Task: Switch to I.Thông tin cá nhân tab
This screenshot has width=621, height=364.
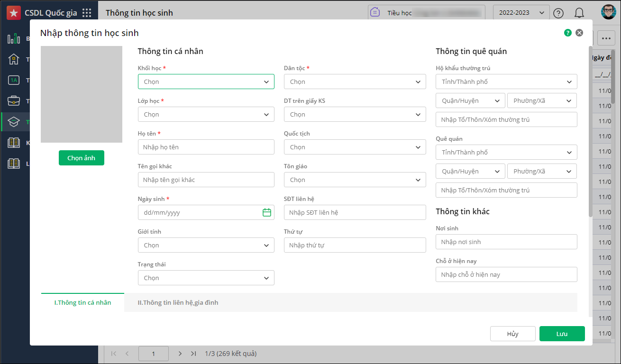Action: point(83,302)
